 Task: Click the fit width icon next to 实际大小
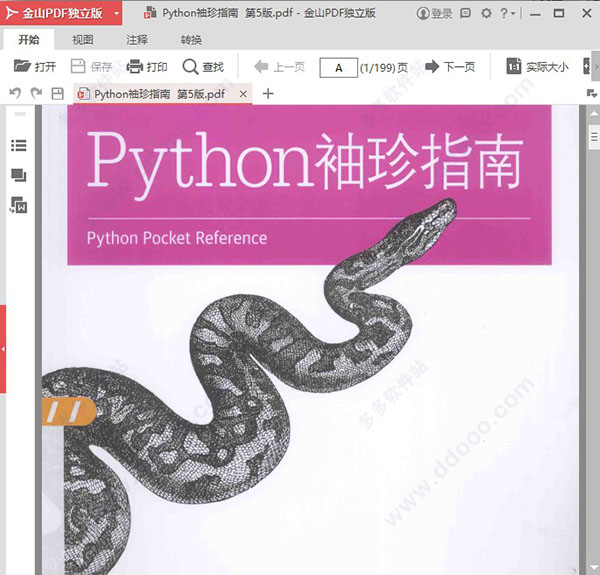coord(587,66)
